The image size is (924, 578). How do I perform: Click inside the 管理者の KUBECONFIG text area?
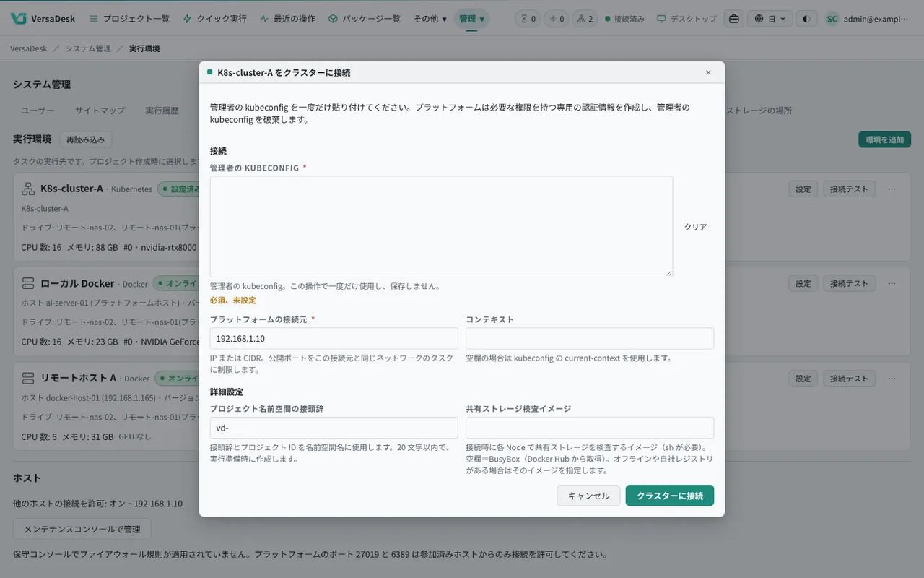pyautogui.click(x=441, y=226)
